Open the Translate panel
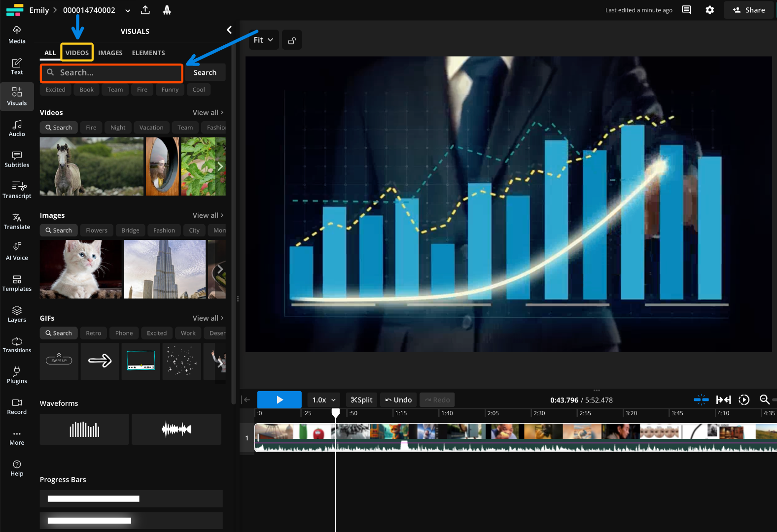Image resolution: width=777 pixels, height=532 pixels. pyautogui.click(x=17, y=221)
